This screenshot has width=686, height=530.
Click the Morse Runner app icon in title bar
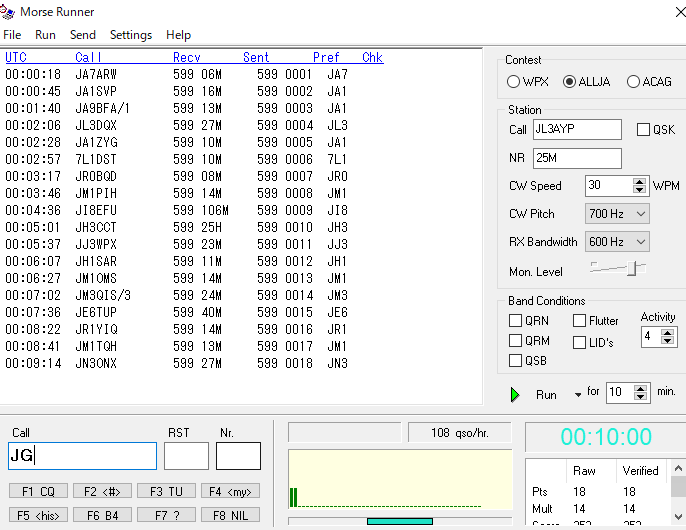coord(7,12)
